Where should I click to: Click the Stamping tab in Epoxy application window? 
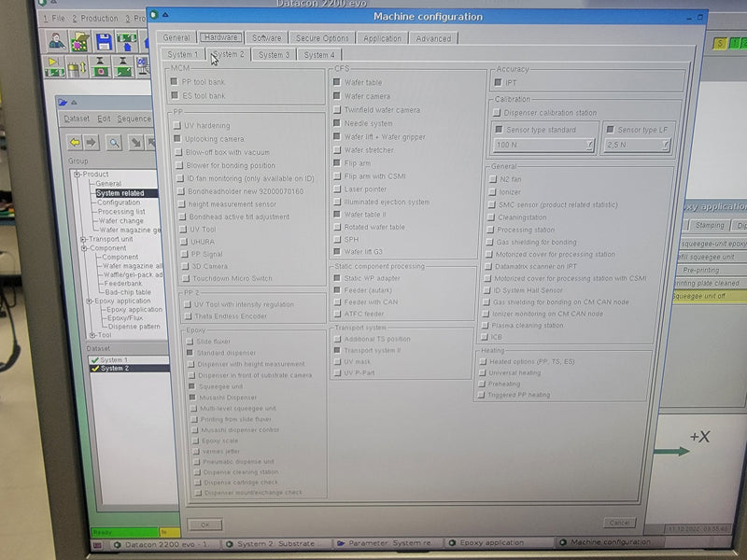pos(709,225)
